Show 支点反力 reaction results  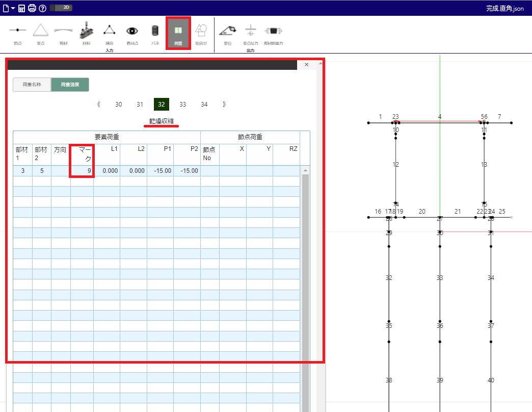tap(250, 34)
